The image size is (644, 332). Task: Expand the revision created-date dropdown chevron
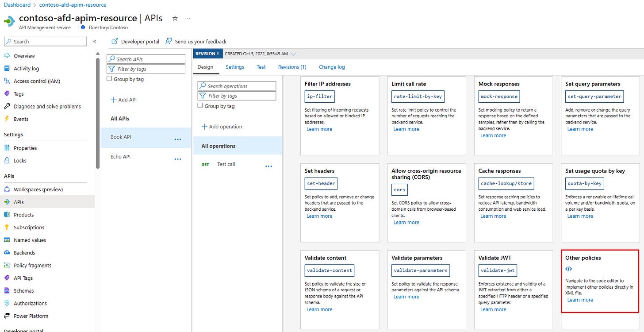293,54
